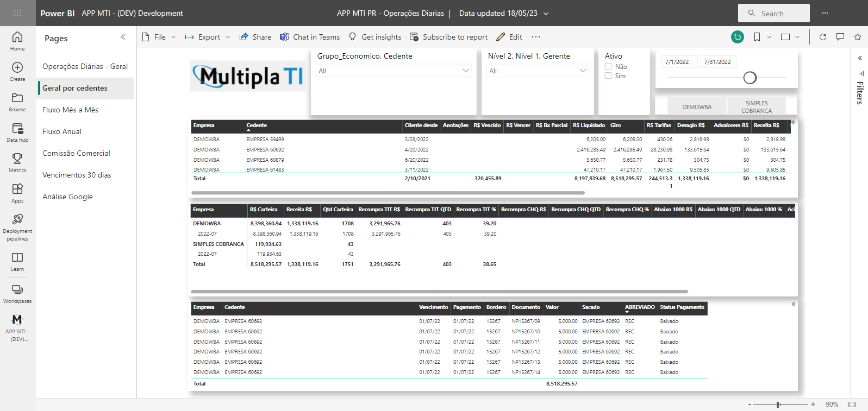Open the Nível 2, Nível 1, Gerente dropdown

[538, 71]
